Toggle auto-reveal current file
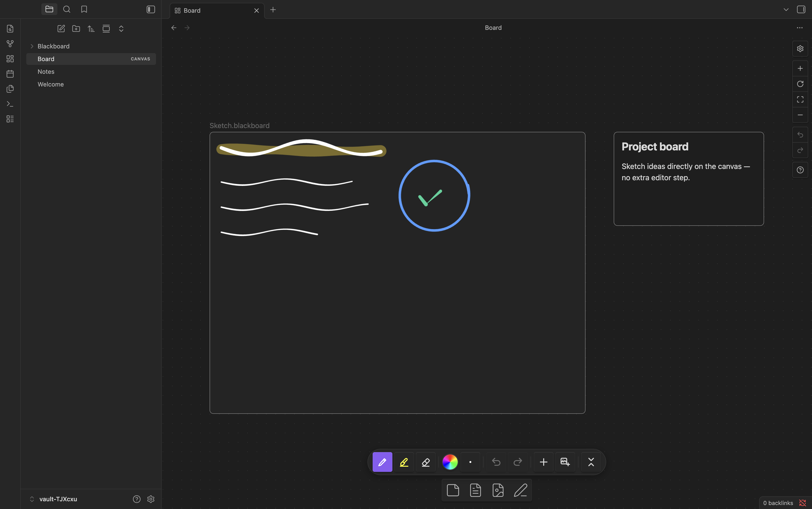 [106, 29]
